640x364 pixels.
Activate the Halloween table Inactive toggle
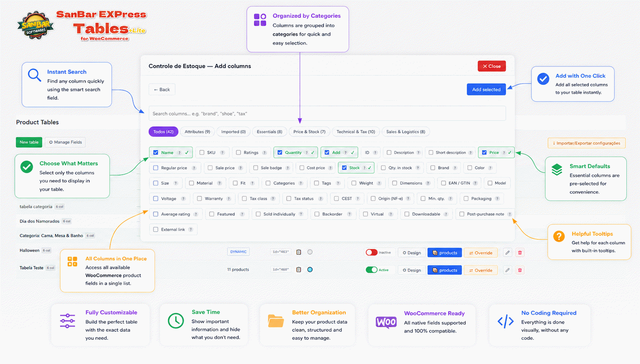[372, 252]
